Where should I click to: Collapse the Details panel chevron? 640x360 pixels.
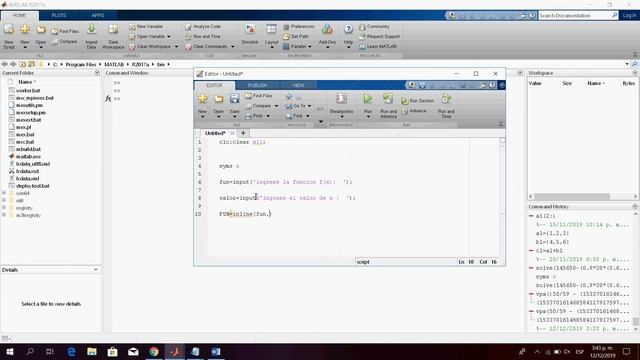[x=96, y=270]
